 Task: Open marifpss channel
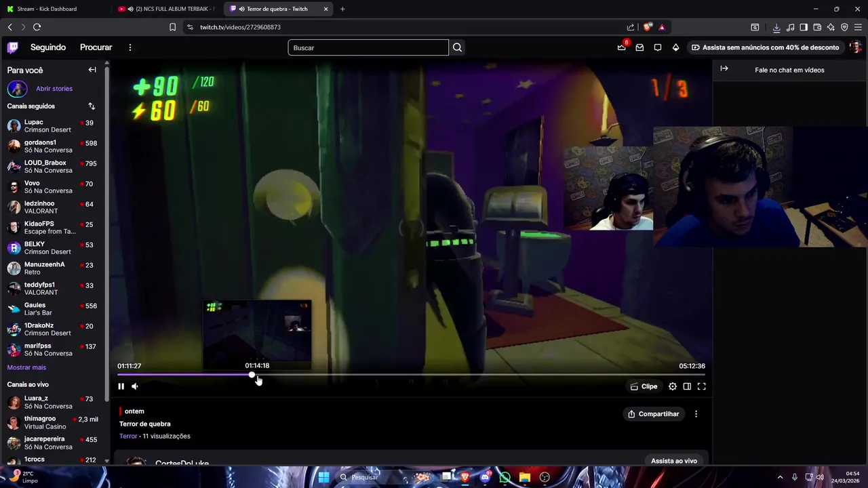(53, 350)
